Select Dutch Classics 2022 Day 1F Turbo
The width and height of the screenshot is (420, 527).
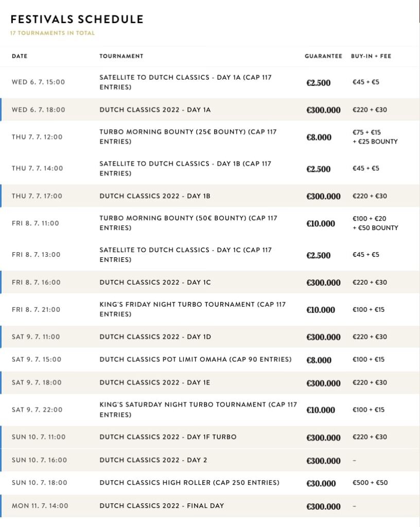tap(168, 437)
